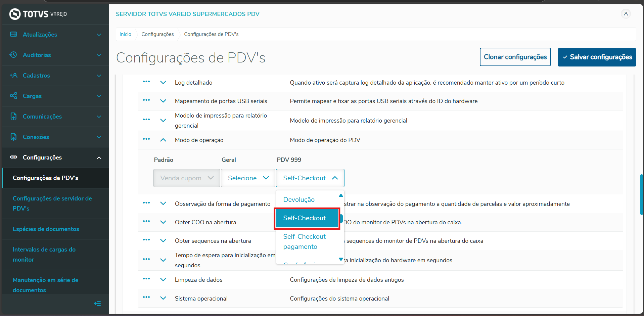
Task: Open options dots for Observação da forma de pagamento
Action: [146, 203]
